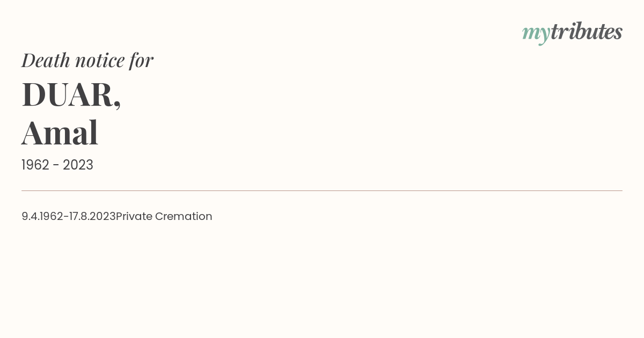
Task: Click the "1962 - 2023" year range
Action: 57,165
